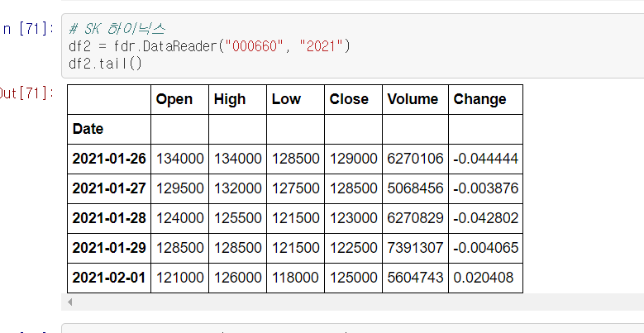Click the Volume value 5604743
The image size is (644, 333).
[415, 278]
